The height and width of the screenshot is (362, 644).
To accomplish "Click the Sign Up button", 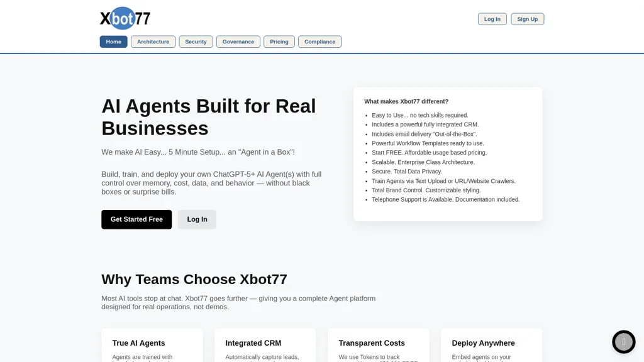I will point(528,19).
